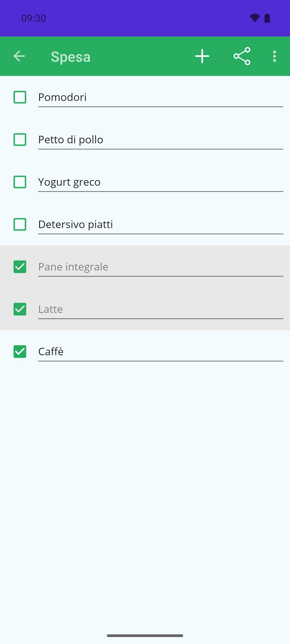Click the Spesa list title
This screenshot has width=290, height=644.
[71, 57]
